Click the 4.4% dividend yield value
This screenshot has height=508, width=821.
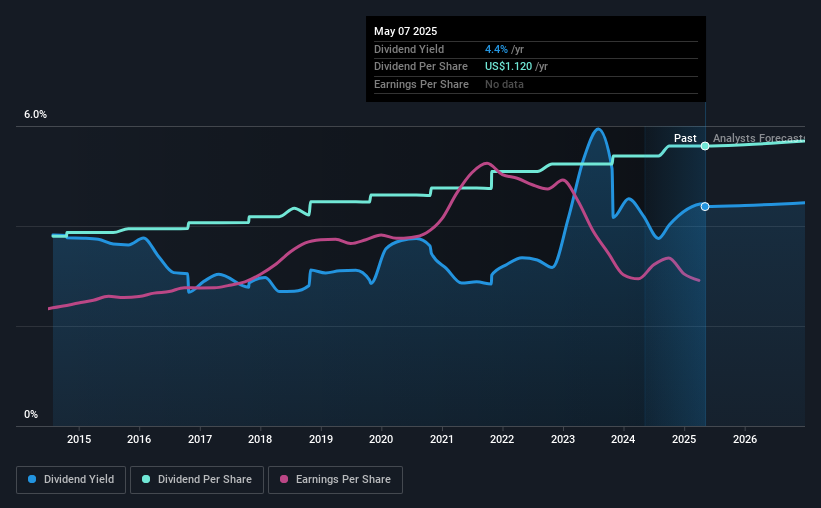tap(496, 49)
